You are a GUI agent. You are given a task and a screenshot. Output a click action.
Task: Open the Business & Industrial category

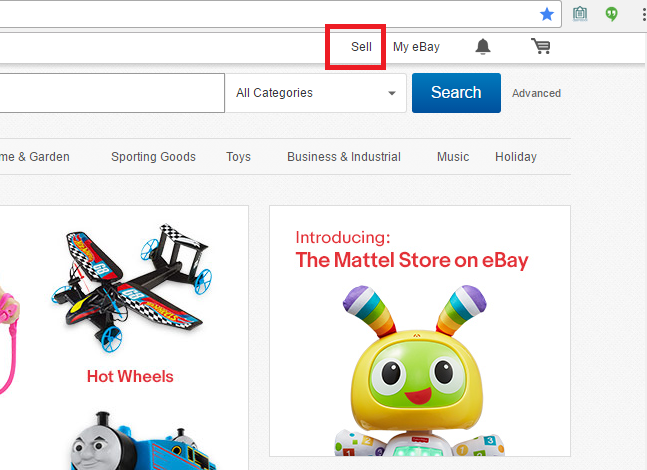pyautogui.click(x=344, y=157)
